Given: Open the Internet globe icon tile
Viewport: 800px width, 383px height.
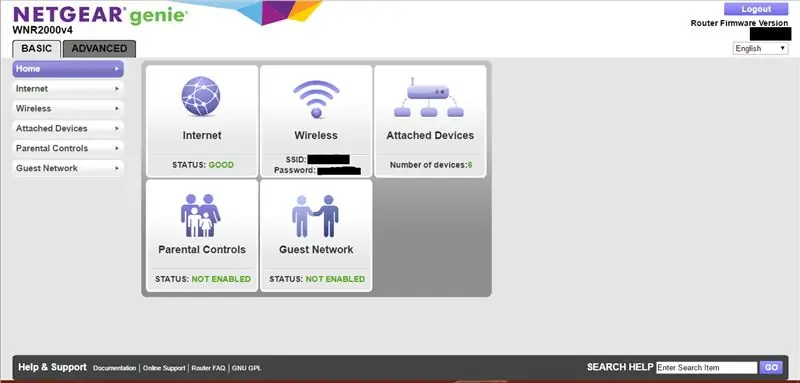Looking at the screenshot, I should point(201,96).
